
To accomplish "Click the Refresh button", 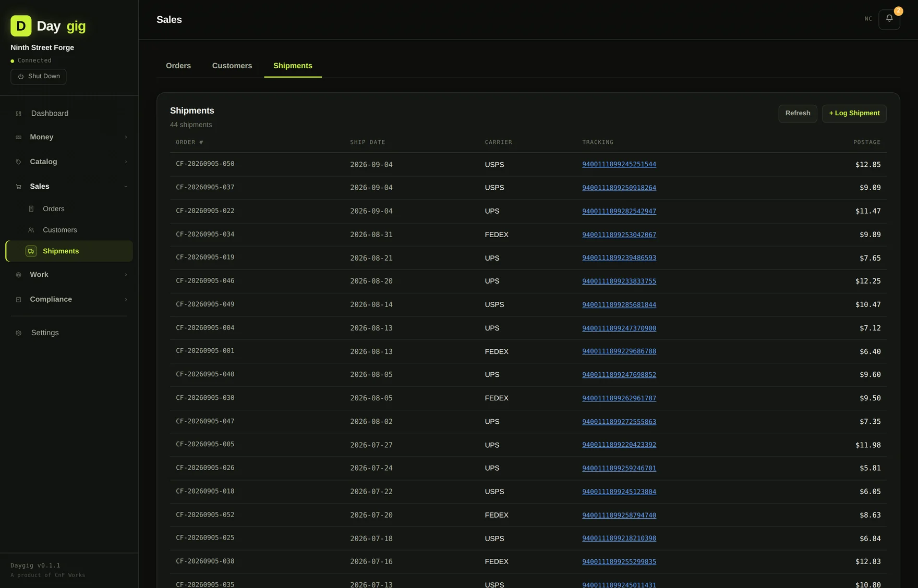I will coord(798,114).
